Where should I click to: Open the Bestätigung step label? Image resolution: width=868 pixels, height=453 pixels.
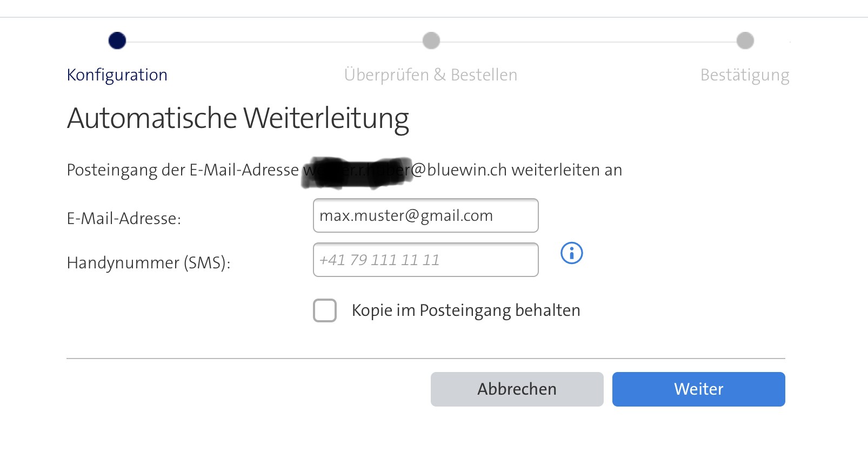point(744,75)
